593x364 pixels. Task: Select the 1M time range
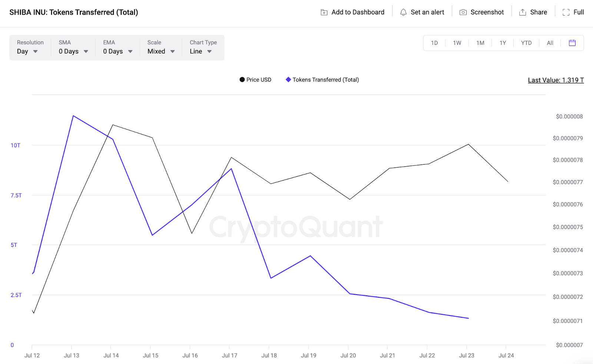coord(480,43)
